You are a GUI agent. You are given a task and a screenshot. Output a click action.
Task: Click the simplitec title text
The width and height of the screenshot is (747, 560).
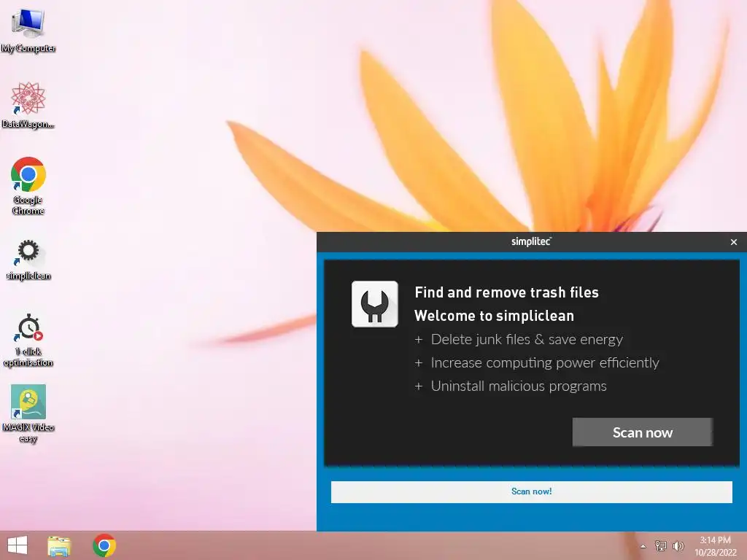click(x=531, y=241)
